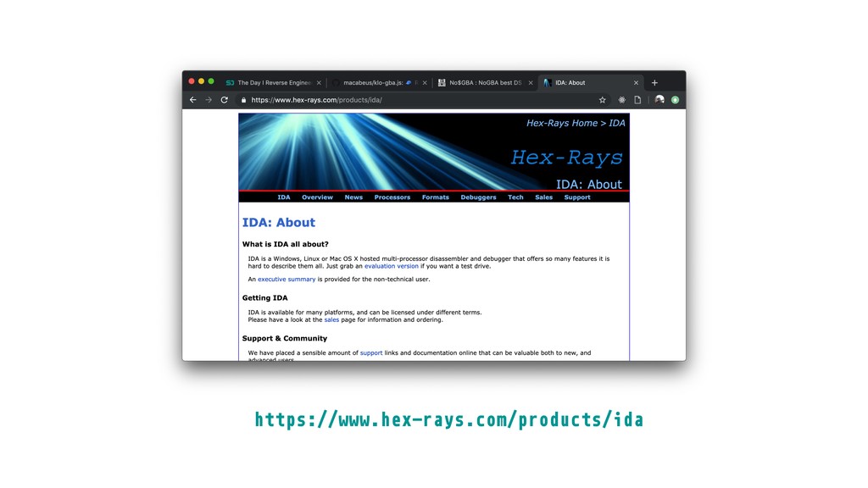
Task: Click the 'What is IDA all about?' heading
Action: (x=285, y=245)
